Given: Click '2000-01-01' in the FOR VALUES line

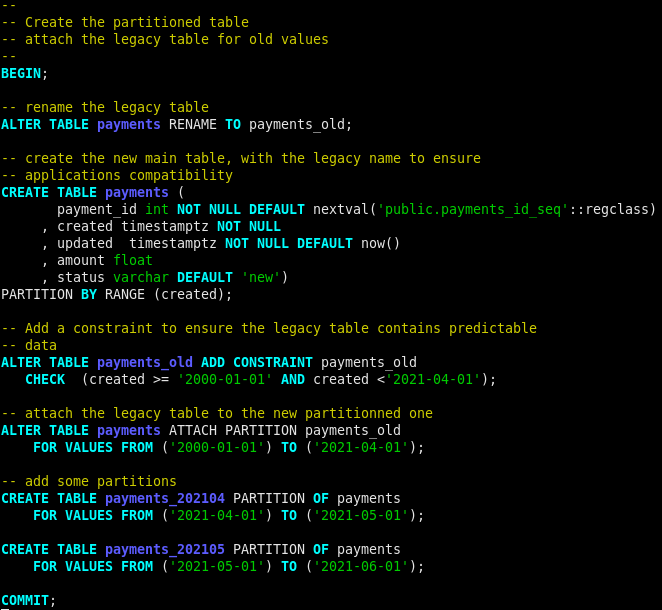Looking at the screenshot, I should click(217, 447).
